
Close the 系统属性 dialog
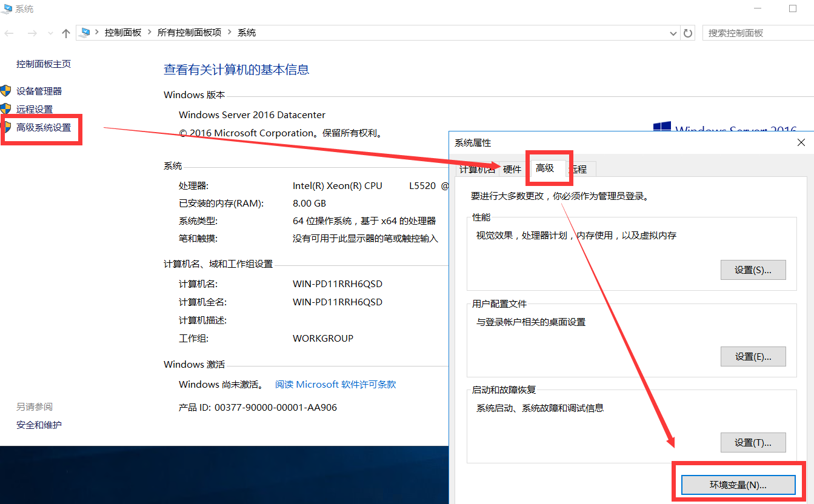801,143
